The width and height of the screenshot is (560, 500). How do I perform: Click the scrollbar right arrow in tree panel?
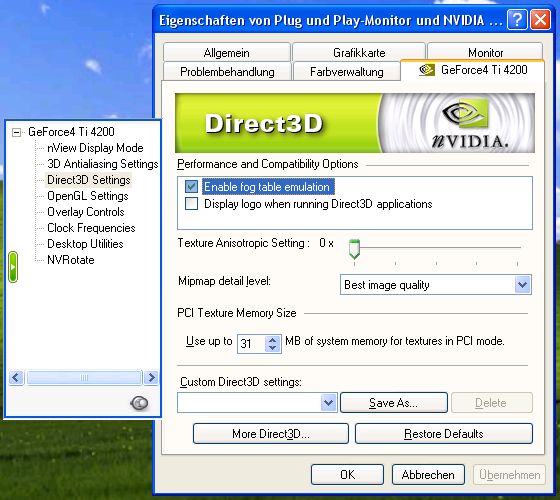[x=151, y=378]
